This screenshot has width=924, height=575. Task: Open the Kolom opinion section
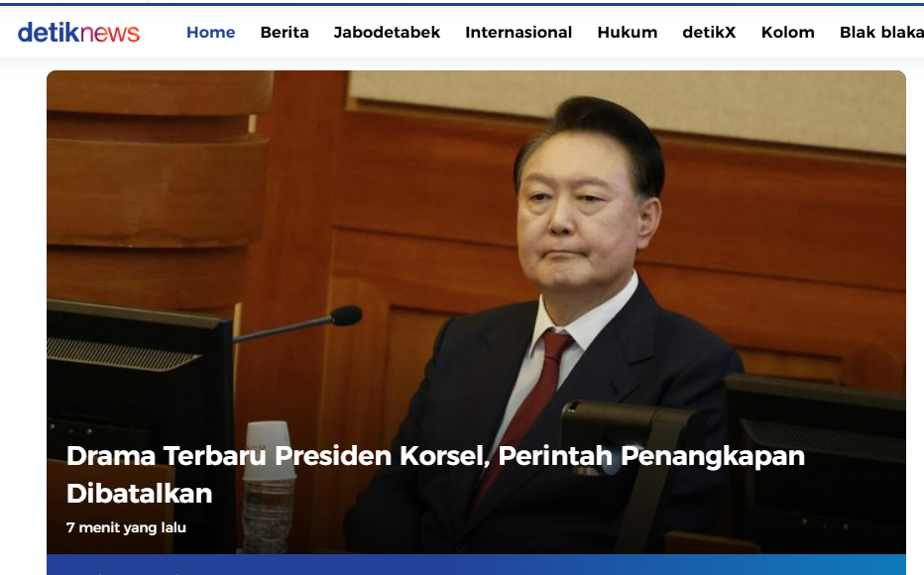[788, 33]
